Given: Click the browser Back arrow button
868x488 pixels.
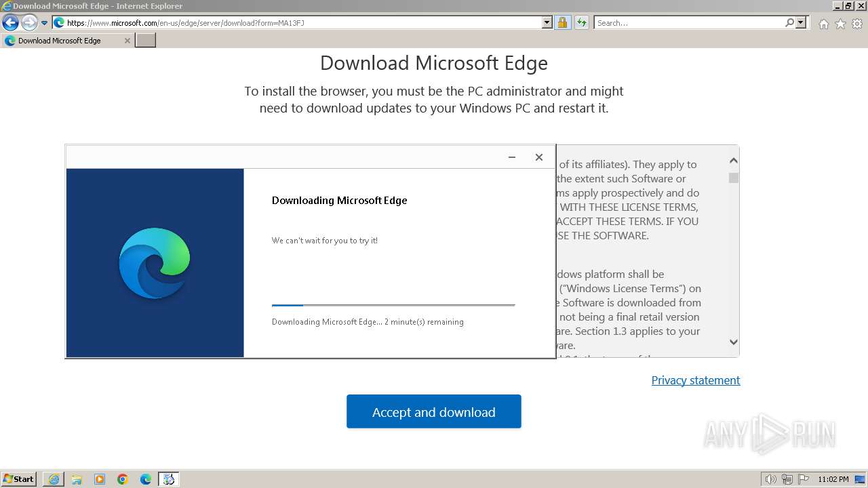Looking at the screenshot, I should (10, 22).
